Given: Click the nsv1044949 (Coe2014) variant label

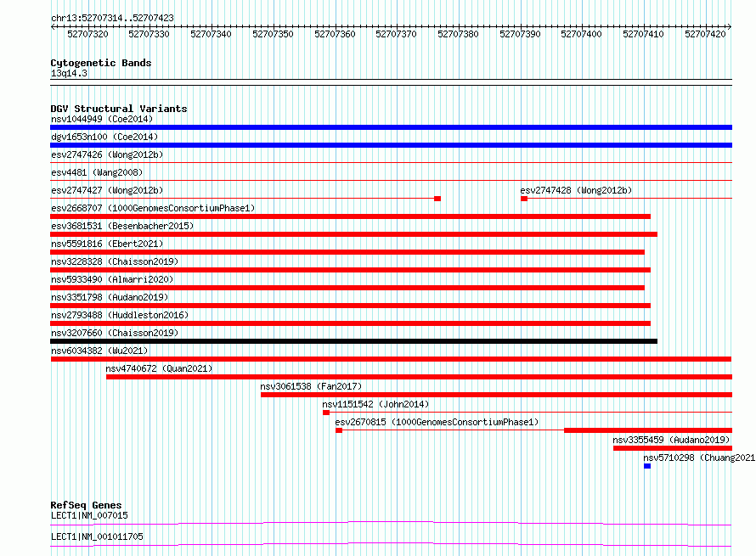Looking at the screenshot, I should click(x=102, y=119).
